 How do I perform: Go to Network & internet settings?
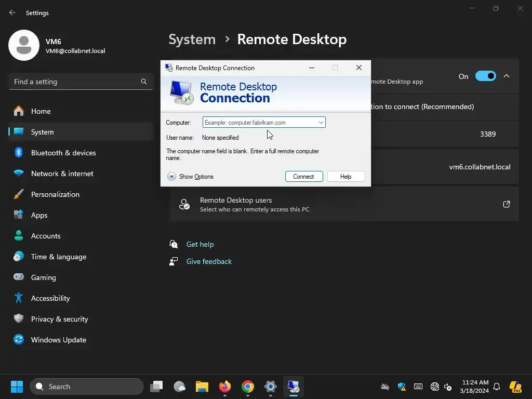(81, 174)
